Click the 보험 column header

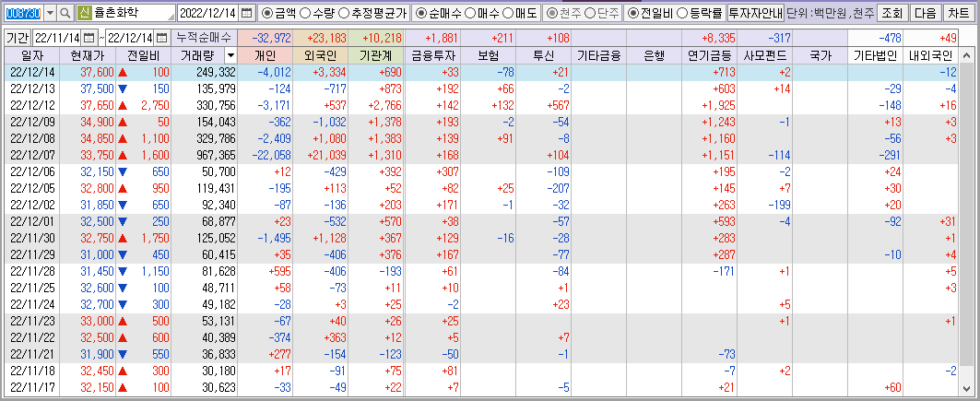tap(488, 55)
